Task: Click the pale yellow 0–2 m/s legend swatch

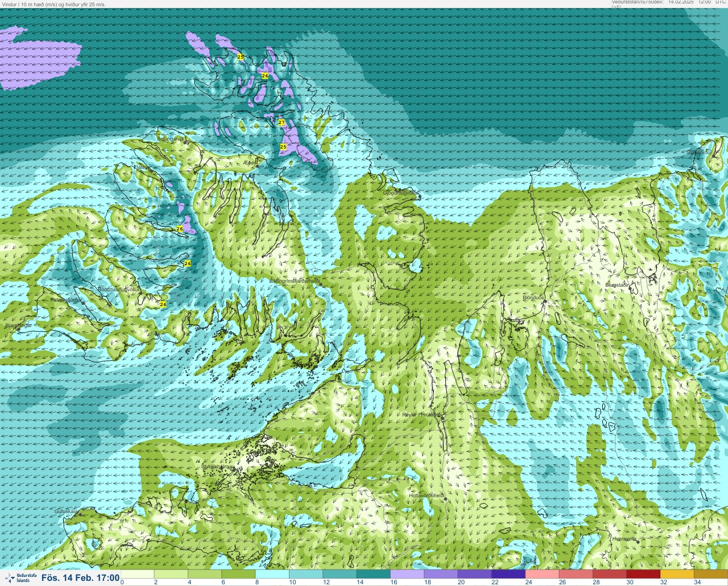Action: point(138,574)
